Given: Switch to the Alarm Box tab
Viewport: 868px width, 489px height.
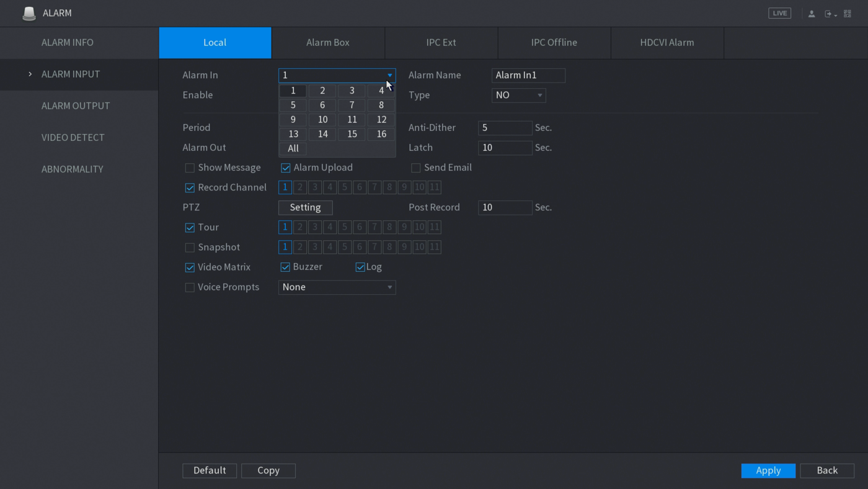Looking at the screenshot, I should (328, 43).
